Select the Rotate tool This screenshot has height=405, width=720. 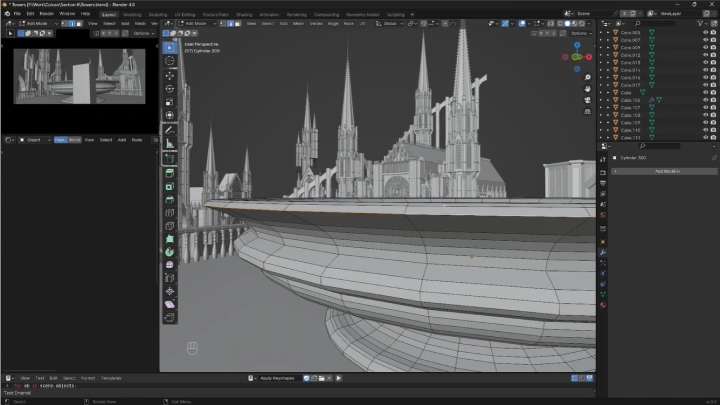point(169,89)
